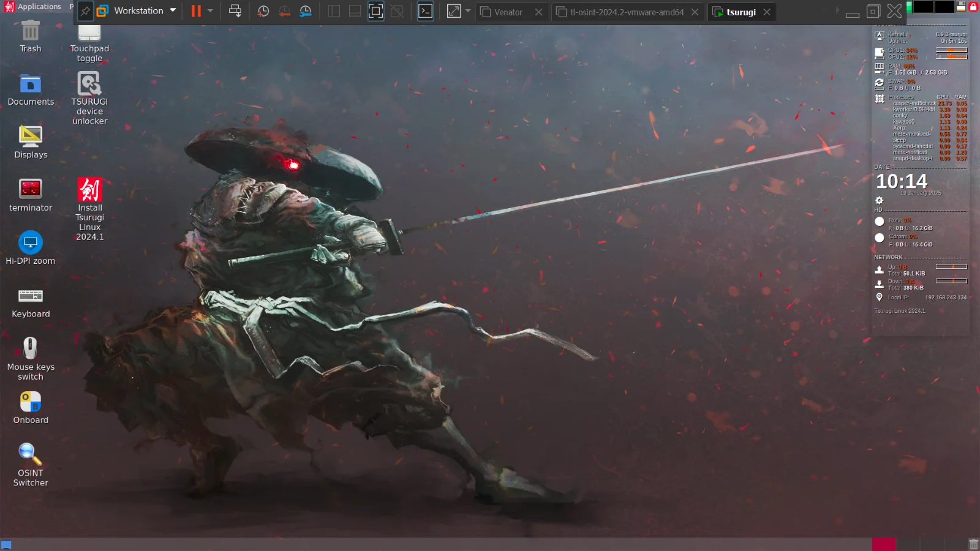The width and height of the screenshot is (980, 551).
Task: Click the stretch guest display icon
Action: click(x=454, y=11)
